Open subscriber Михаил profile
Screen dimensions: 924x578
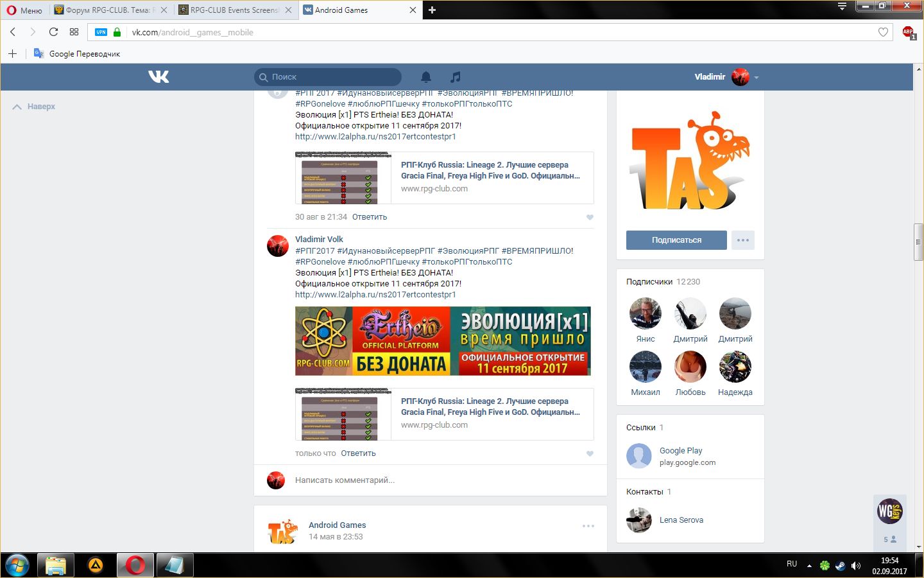point(646,367)
